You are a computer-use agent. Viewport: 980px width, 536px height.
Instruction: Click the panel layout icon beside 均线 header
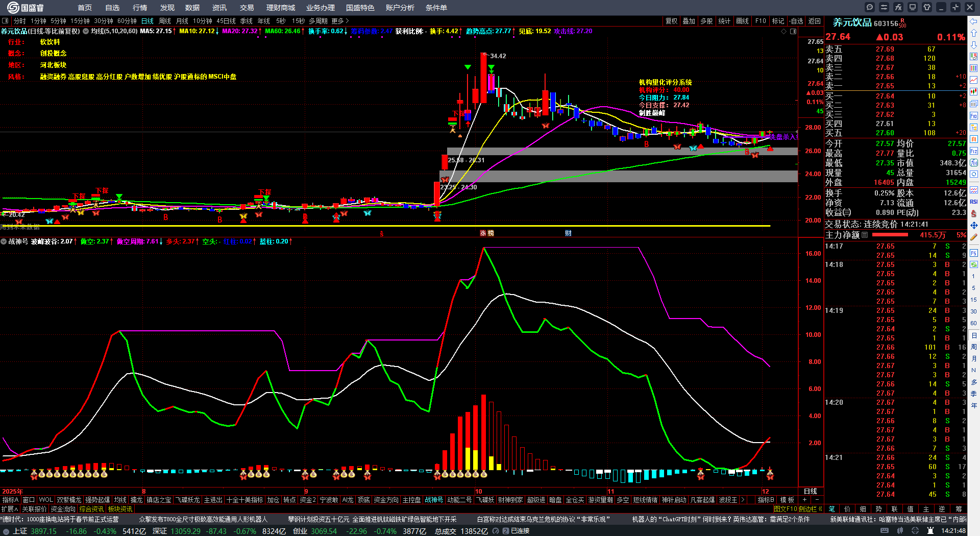793,31
